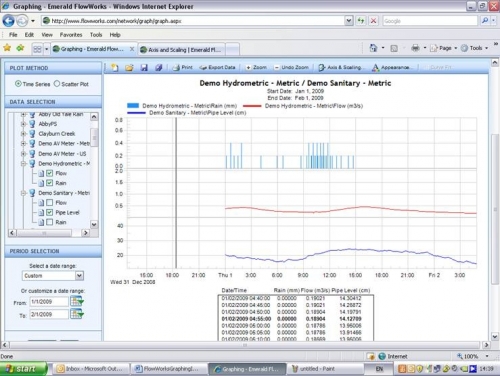
Task: Click the browser Back button
Action: (x=8, y=21)
